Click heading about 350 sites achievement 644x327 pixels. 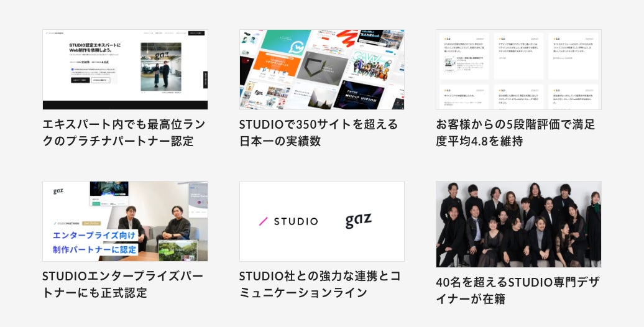319,132
